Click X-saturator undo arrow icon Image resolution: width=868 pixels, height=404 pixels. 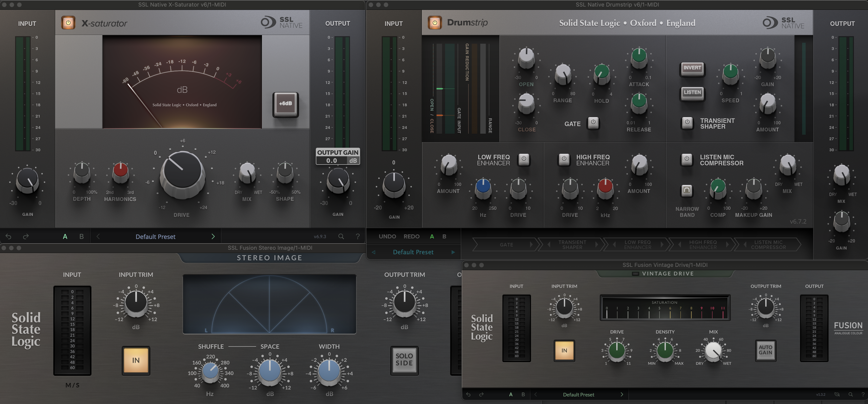pyautogui.click(x=9, y=237)
